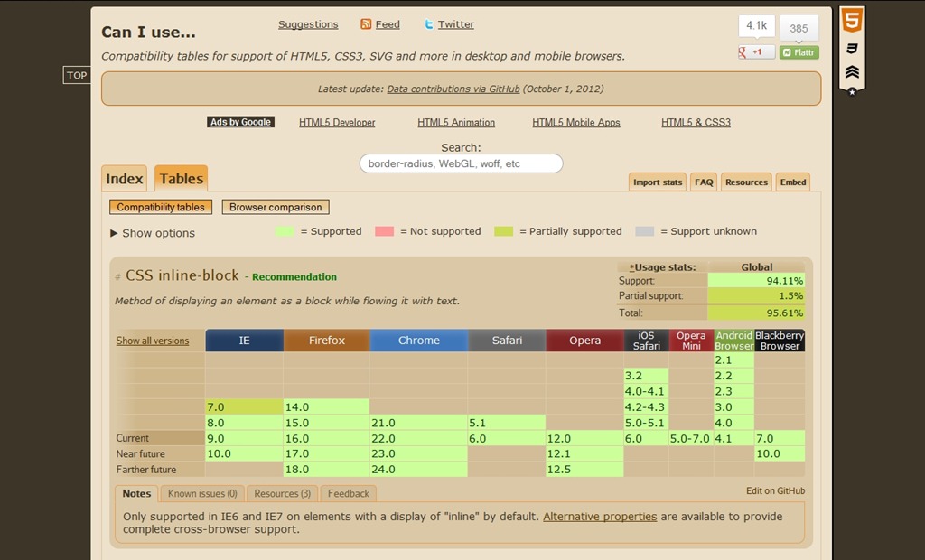Click the gray Support unknown swatch
This screenshot has height=560, width=925.
[x=644, y=231]
